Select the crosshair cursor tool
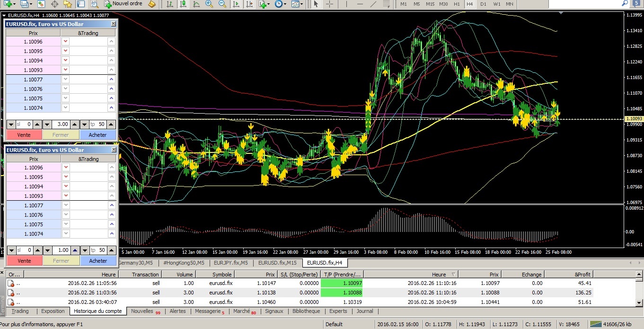644x329 pixels. coord(330,4)
